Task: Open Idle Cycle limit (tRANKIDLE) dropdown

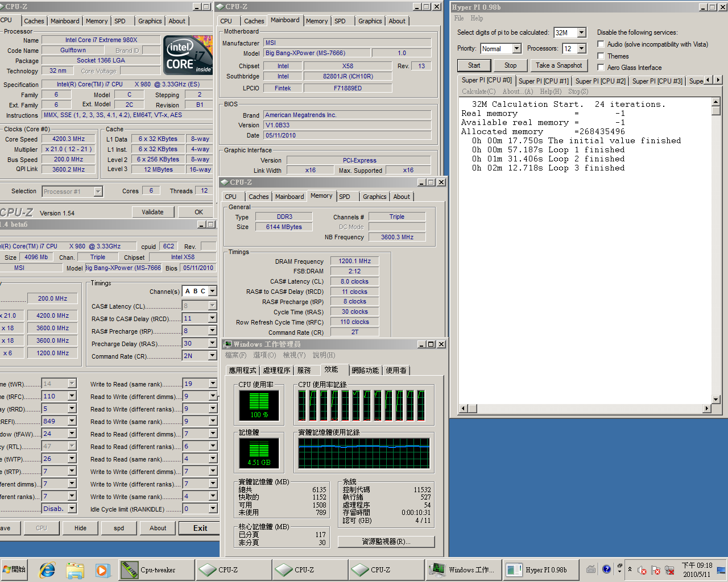Action: [213, 509]
